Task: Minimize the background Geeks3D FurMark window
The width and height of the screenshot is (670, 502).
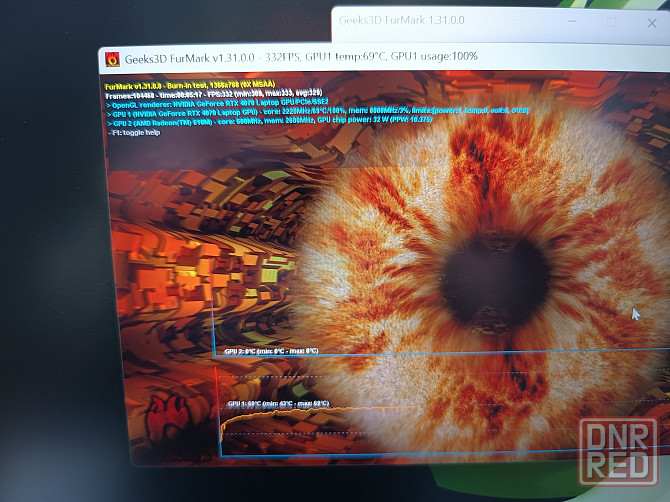Action: click(573, 20)
